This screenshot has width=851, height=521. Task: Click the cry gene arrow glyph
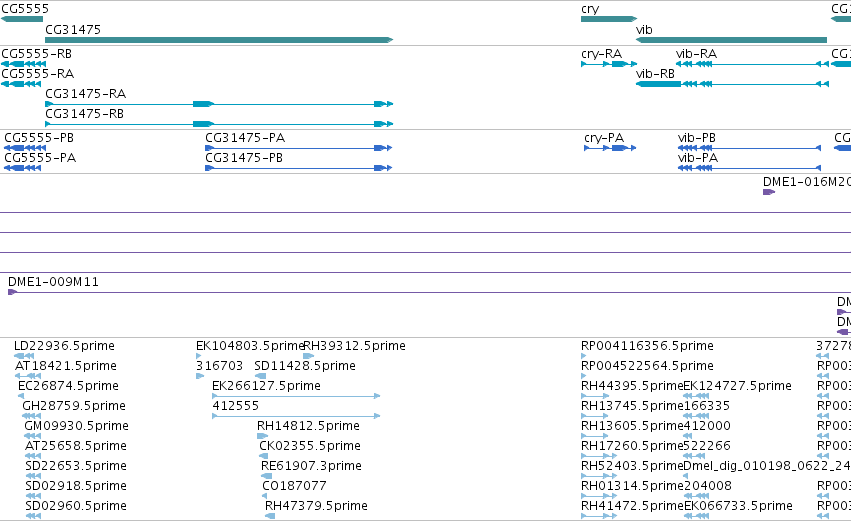(608, 19)
